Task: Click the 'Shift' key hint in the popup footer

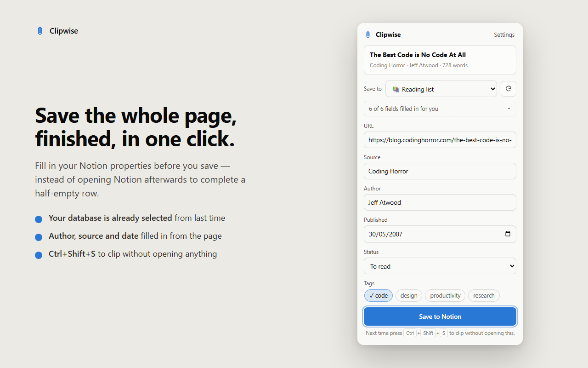Action: point(428,333)
